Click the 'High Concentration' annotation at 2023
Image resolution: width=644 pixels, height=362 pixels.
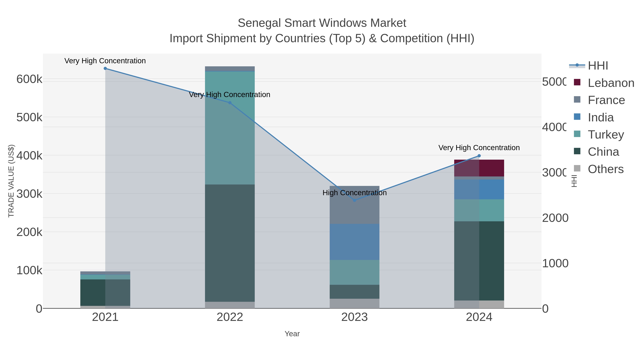355,193
